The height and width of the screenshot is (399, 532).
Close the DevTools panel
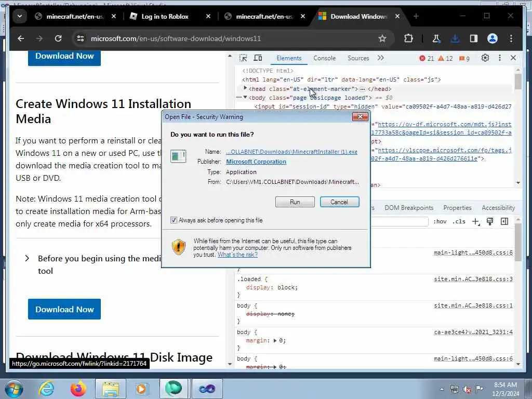(x=513, y=58)
